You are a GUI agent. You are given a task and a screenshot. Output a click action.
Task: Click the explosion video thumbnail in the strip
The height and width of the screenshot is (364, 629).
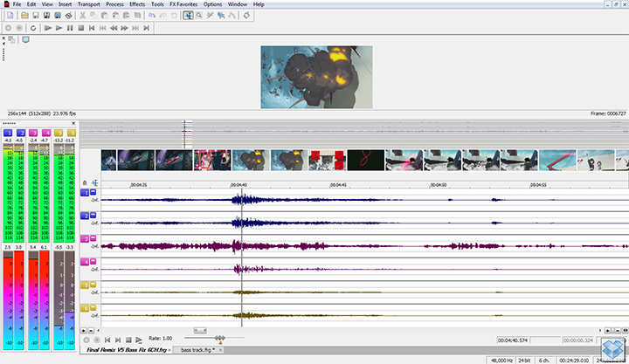(250, 160)
